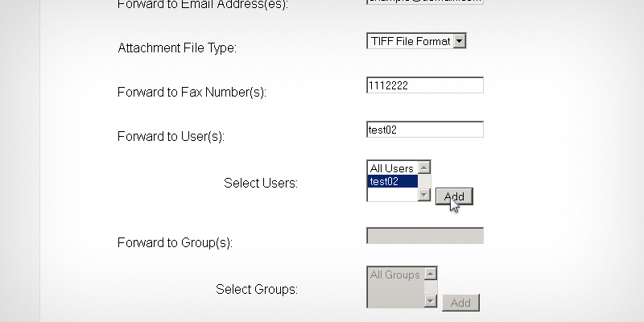This screenshot has width=644, height=322.
Task: Click the partially visible email address field
Action: (424, 2)
